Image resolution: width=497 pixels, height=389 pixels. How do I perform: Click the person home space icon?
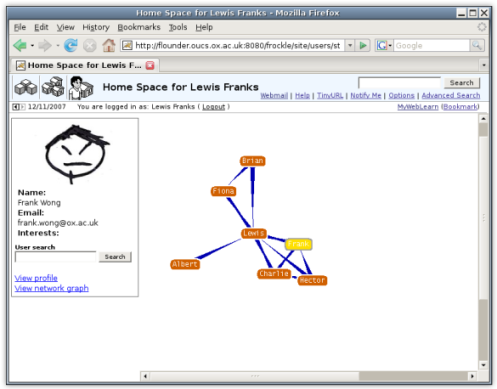(x=80, y=88)
